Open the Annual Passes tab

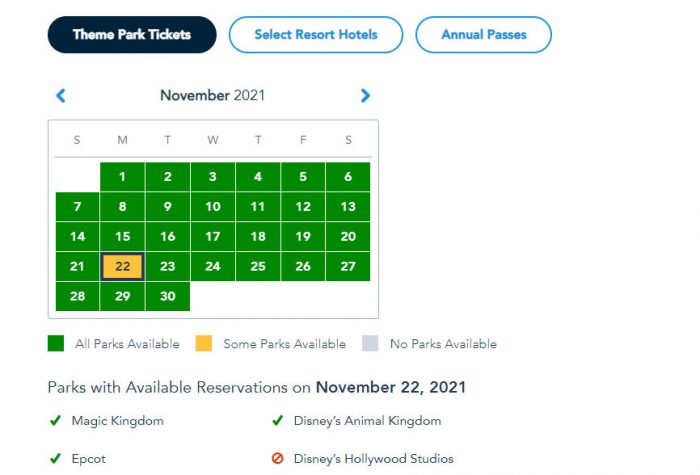[483, 35]
